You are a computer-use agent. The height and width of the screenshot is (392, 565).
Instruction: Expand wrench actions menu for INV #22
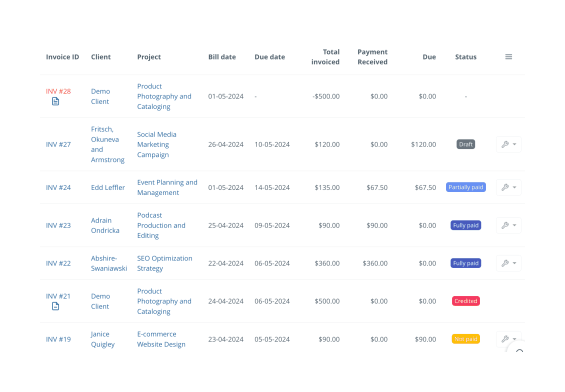coord(508,263)
